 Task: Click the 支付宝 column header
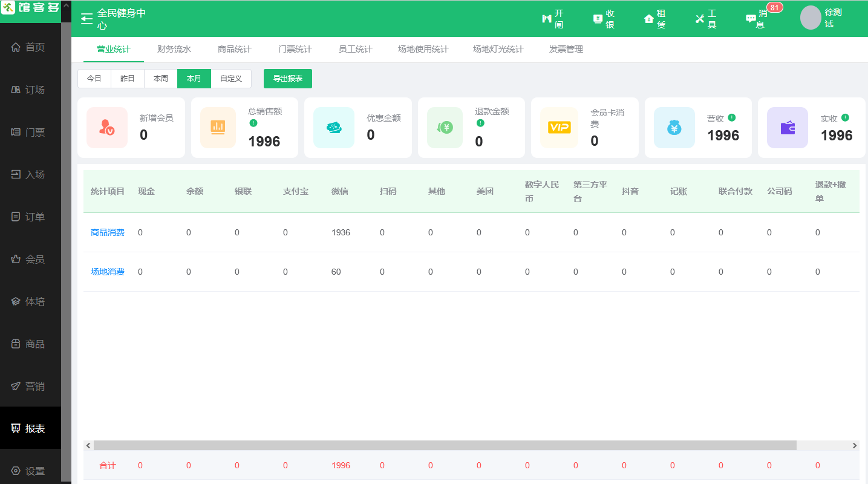point(296,191)
